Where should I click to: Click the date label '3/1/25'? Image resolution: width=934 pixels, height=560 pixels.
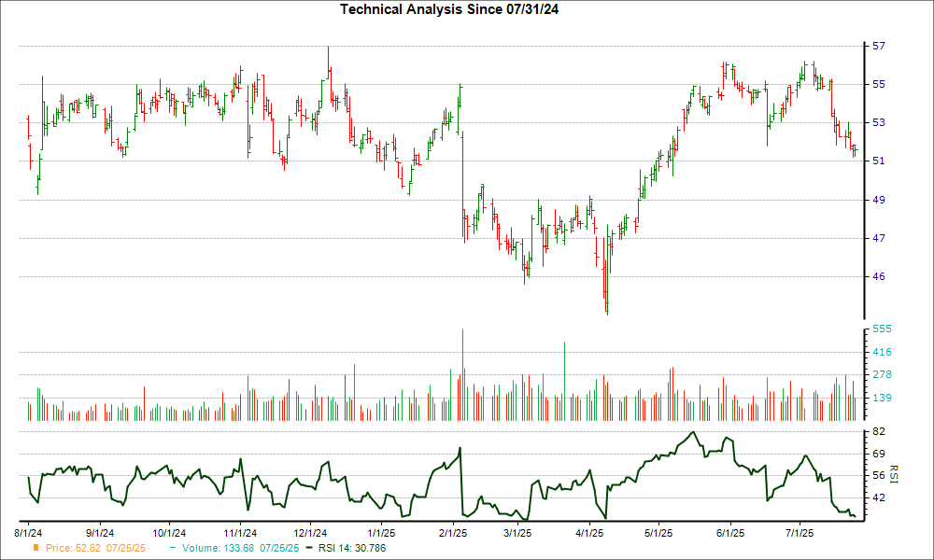[517, 533]
